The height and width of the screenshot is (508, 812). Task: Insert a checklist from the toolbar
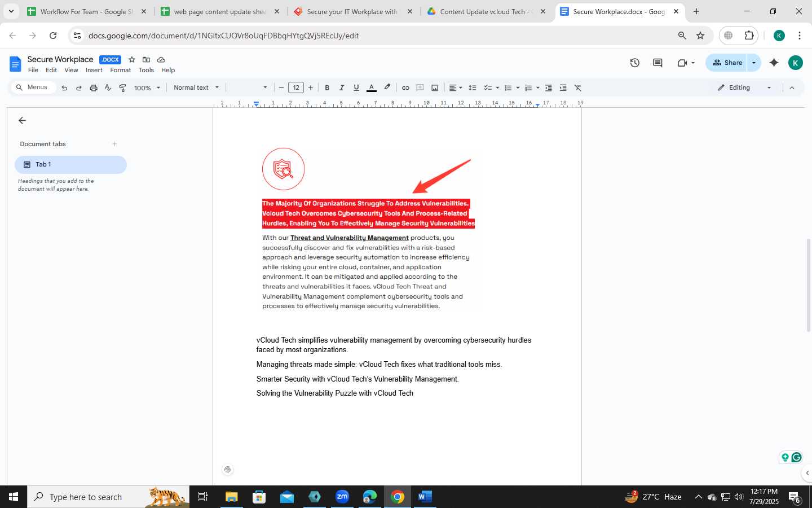[x=488, y=87]
